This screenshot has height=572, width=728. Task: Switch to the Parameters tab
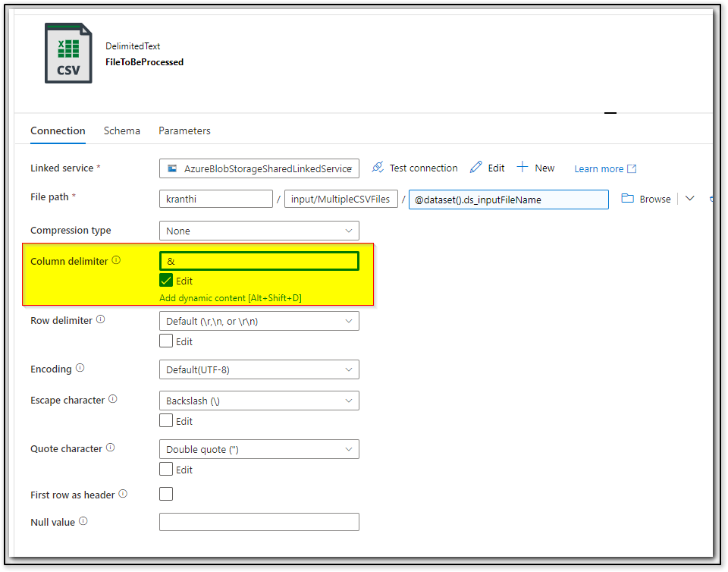pos(184,130)
